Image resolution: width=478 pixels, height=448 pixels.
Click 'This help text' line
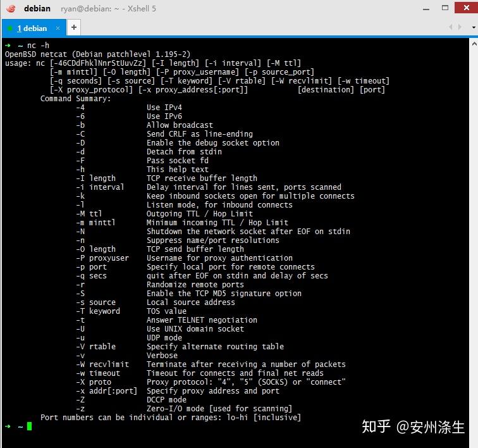tap(178, 170)
